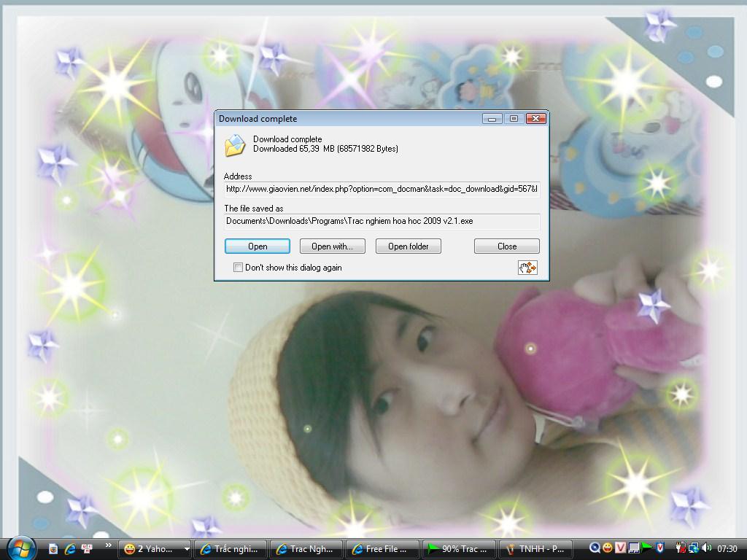
Task: Click the Yahoo Messenger smiley tray icon
Action: pyautogui.click(x=607, y=548)
